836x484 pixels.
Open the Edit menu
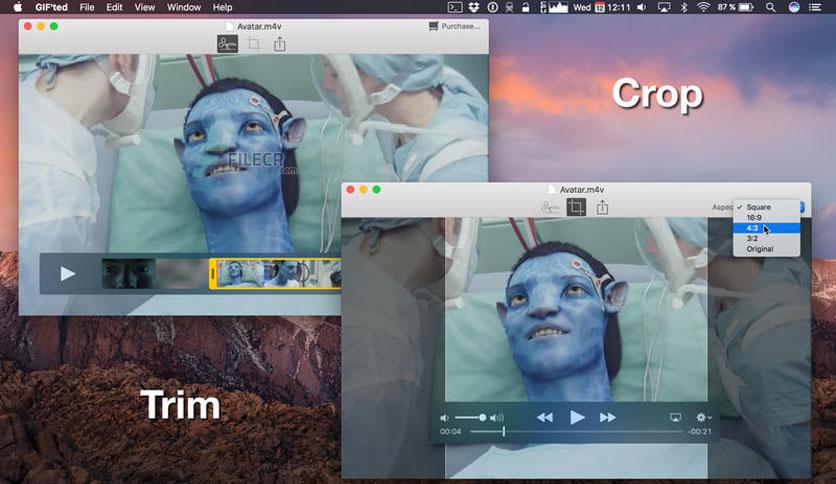point(114,7)
